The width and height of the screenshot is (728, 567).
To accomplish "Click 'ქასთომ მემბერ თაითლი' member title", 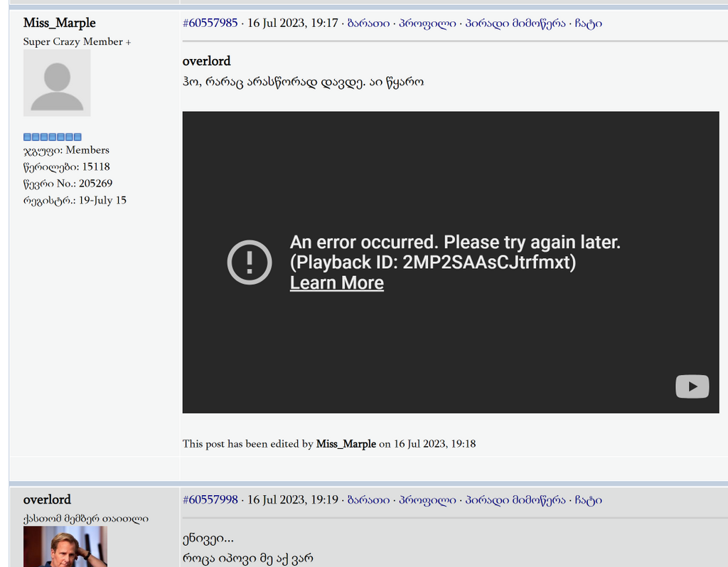I will point(86,519).
